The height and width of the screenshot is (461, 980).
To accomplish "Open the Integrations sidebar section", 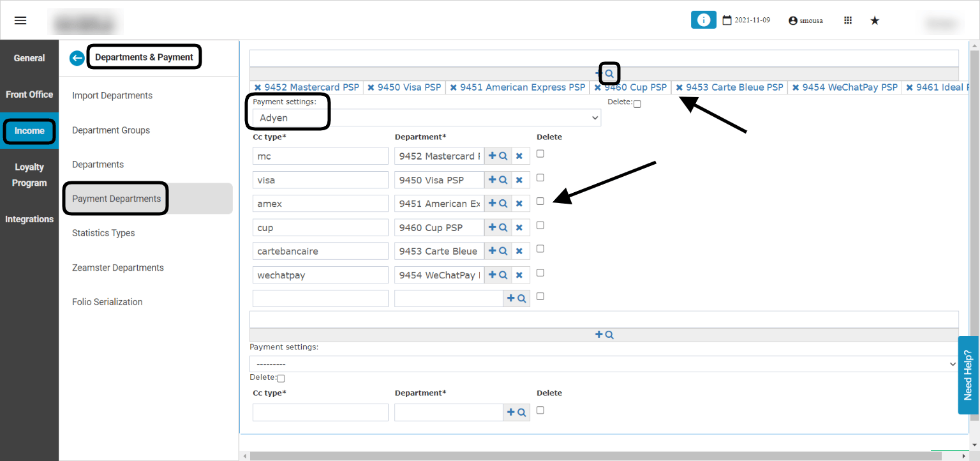I will (x=29, y=219).
